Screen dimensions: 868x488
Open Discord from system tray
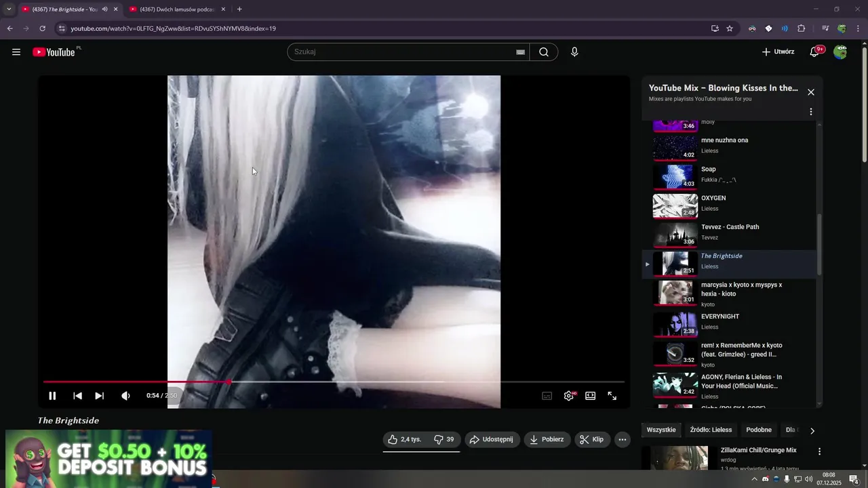[766, 479]
